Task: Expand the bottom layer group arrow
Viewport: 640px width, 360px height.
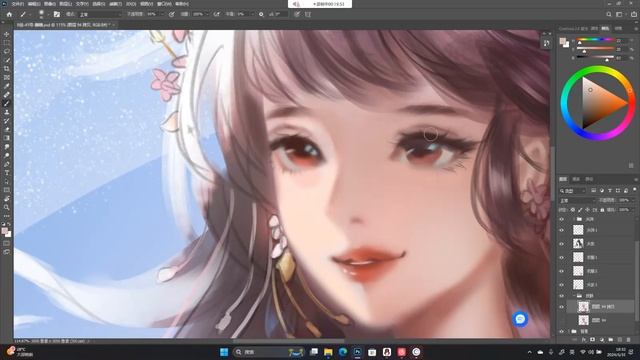Action: click(x=570, y=331)
